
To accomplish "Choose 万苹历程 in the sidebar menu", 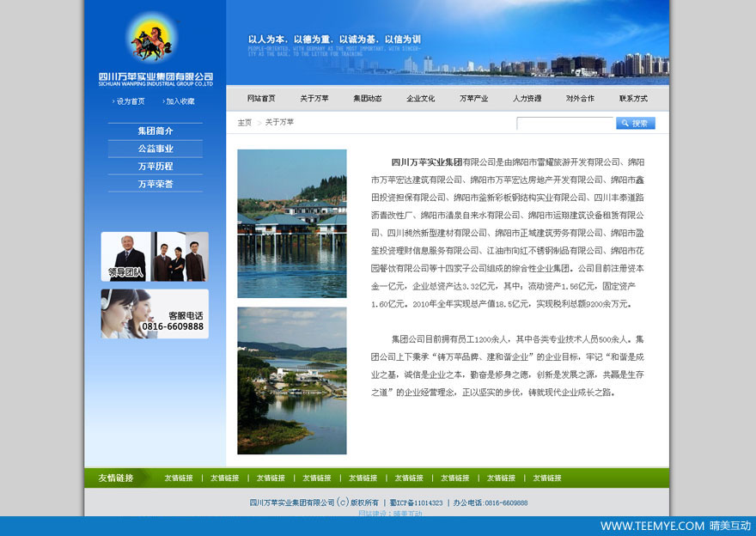I will coord(155,167).
